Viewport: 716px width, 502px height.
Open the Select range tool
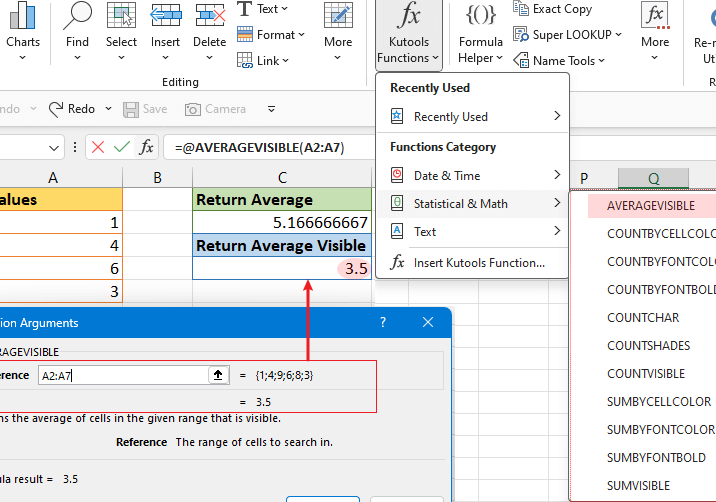[x=121, y=31]
